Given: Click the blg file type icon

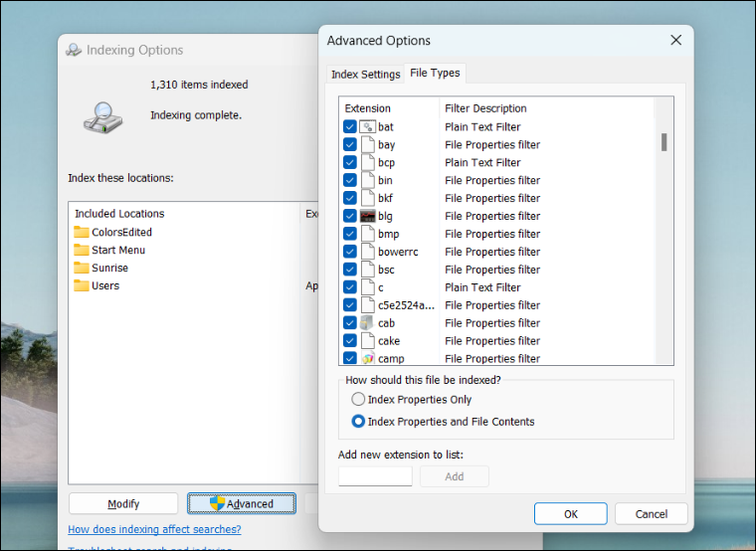Looking at the screenshot, I should 367,216.
